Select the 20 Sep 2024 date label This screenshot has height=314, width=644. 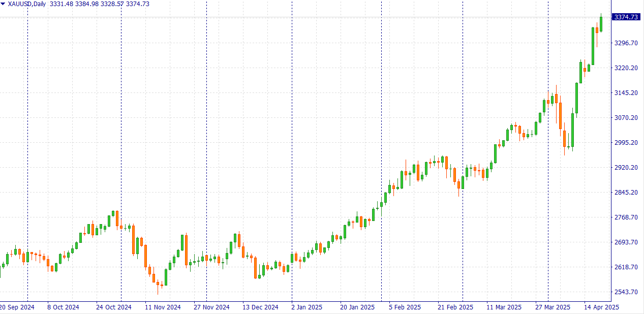[x=17, y=307]
